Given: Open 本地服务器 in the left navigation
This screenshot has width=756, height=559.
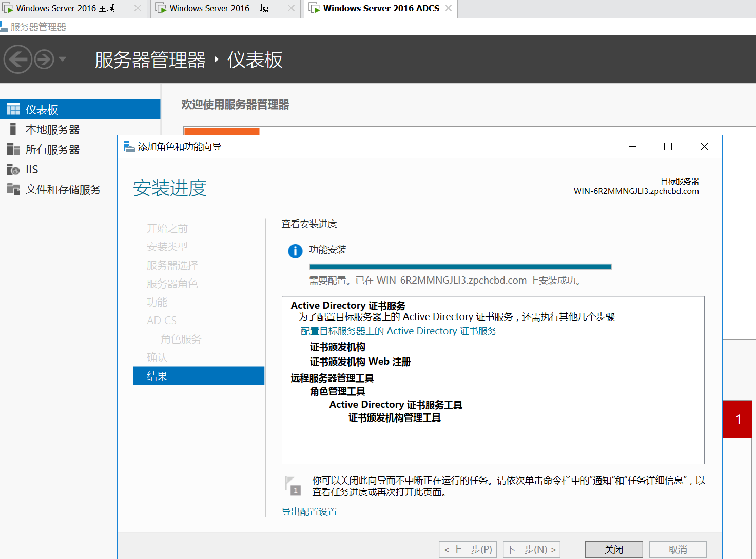Looking at the screenshot, I should 80,130.
